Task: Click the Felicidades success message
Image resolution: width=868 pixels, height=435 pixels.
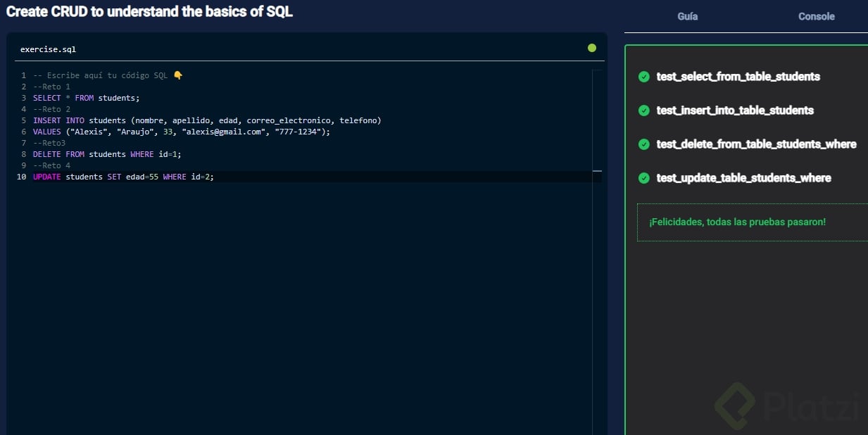Action: 737,222
